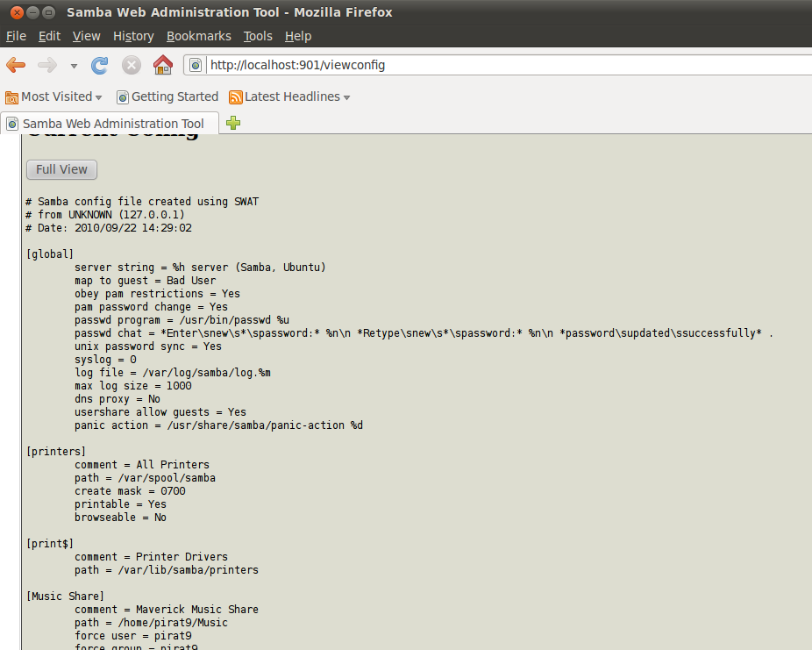Open the Bookmarks menu
This screenshot has height=650, width=812.
(199, 36)
